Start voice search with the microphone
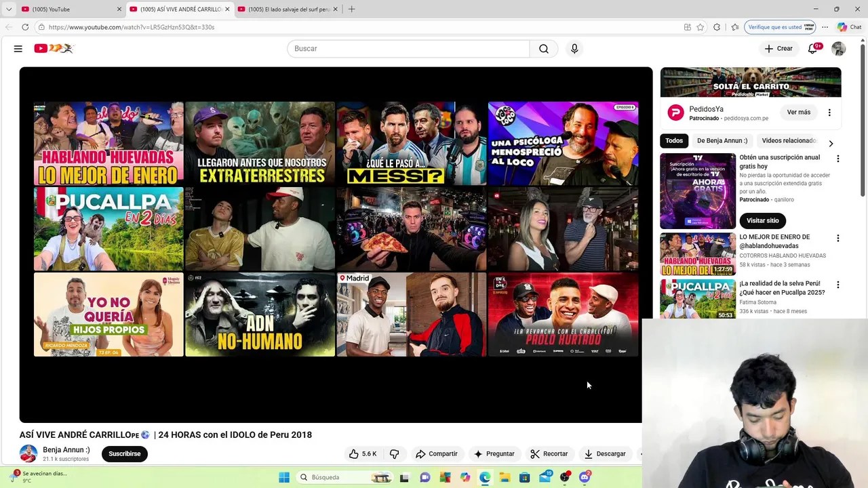Screen dimensions: 868x488 point(574,49)
